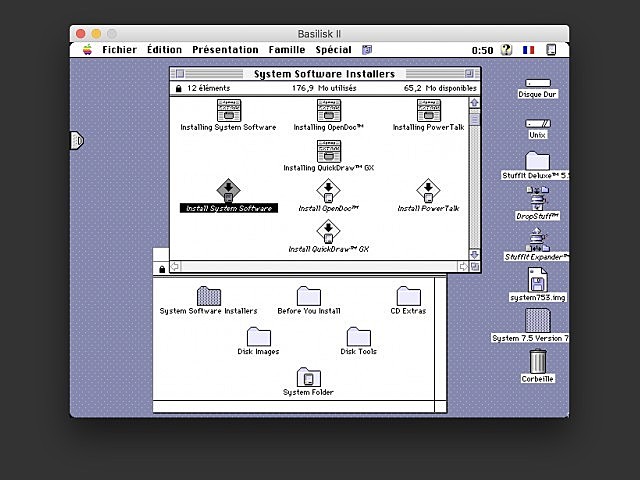Select the Disk Tools folder
The width and height of the screenshot is (640, 480).
coord(358,336)
